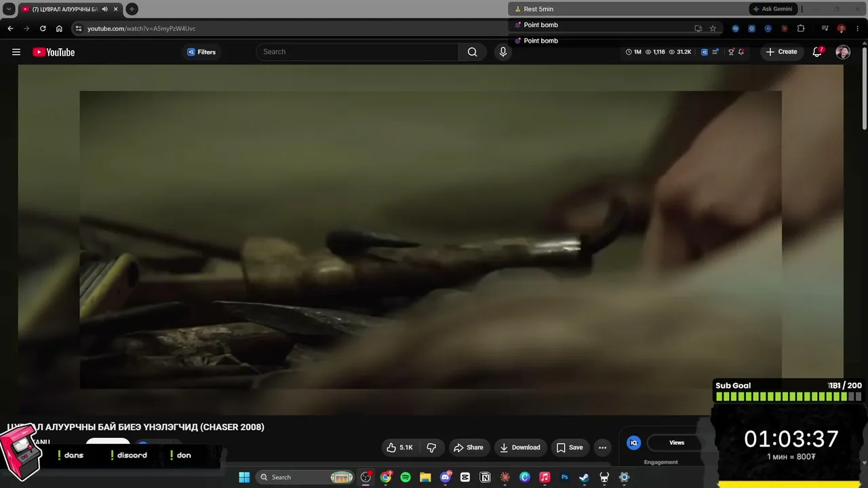This screenshot has height=488, width=868.
Task: Open the Create menu
Action: 781,52
